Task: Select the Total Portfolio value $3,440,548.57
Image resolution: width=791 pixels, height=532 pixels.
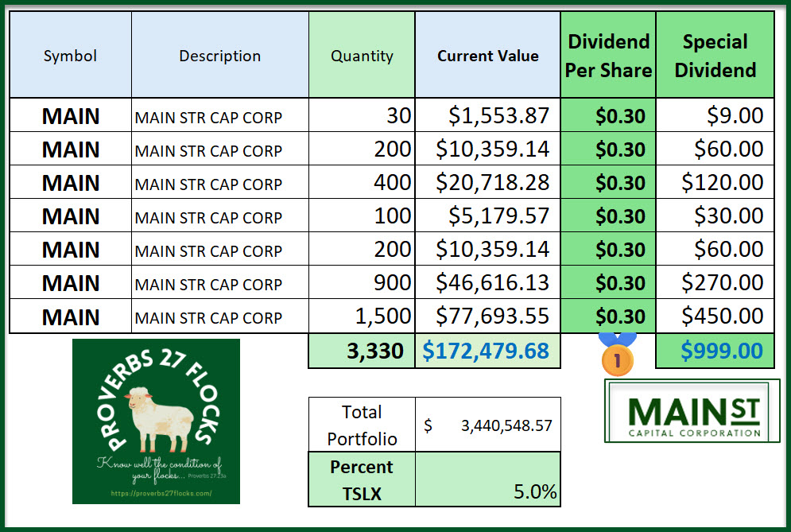Action: [487, 425]
